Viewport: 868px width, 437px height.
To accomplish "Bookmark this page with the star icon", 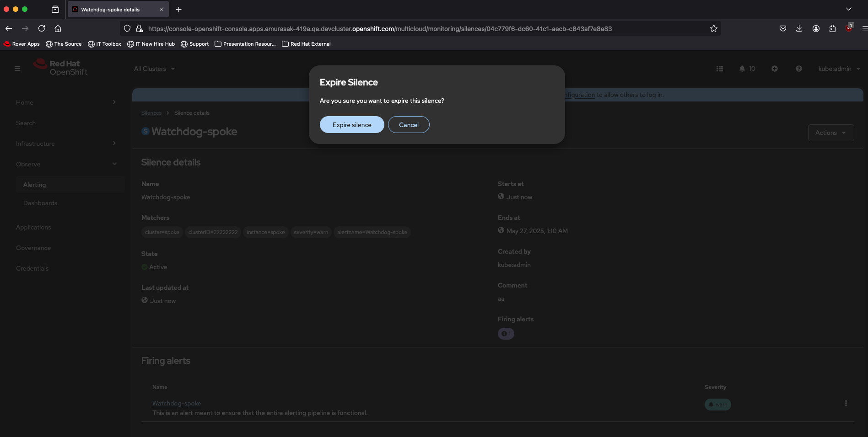I will coord(714,28).
